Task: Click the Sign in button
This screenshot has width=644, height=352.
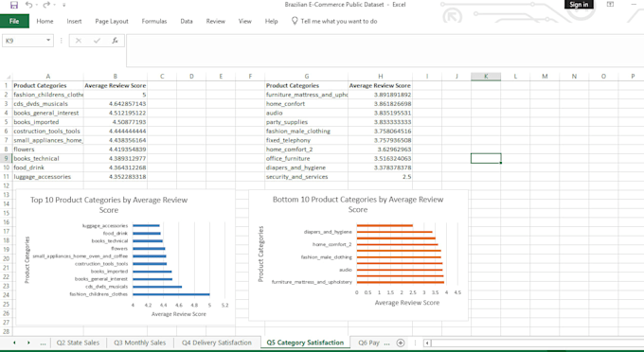Action: pyautogui.click(x=579, y=5)
